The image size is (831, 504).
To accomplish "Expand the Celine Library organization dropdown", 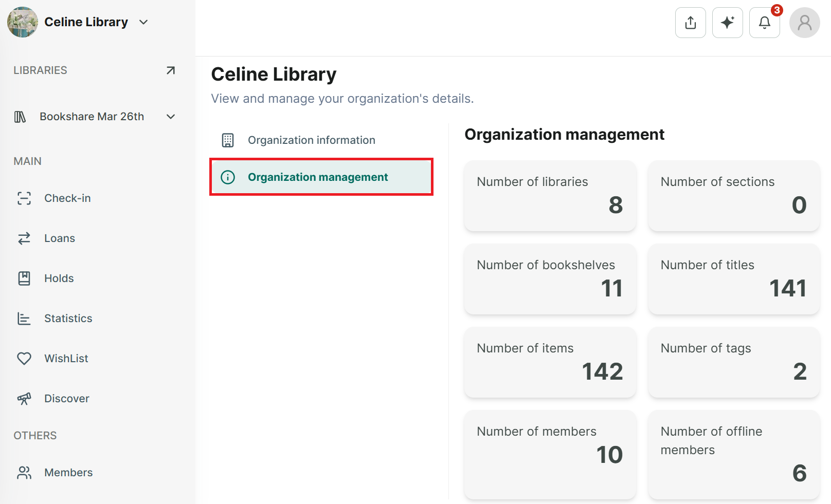I will coord(143,22).
